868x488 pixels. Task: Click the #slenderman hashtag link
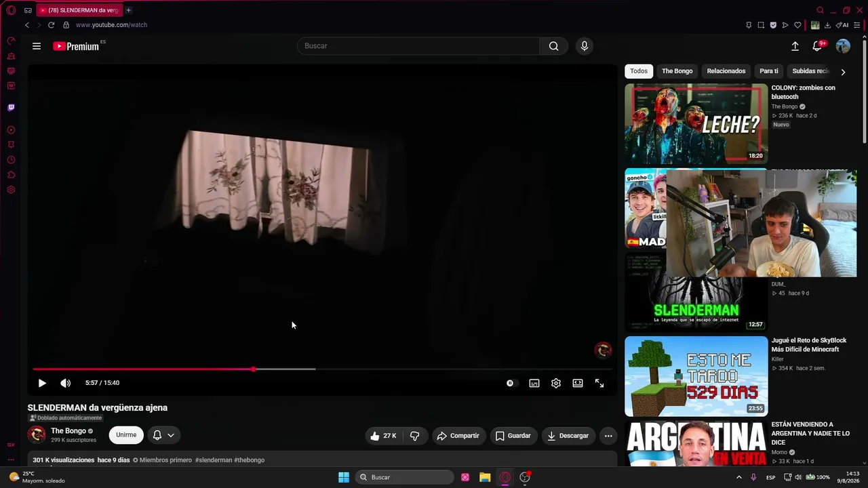coord(214,460)
